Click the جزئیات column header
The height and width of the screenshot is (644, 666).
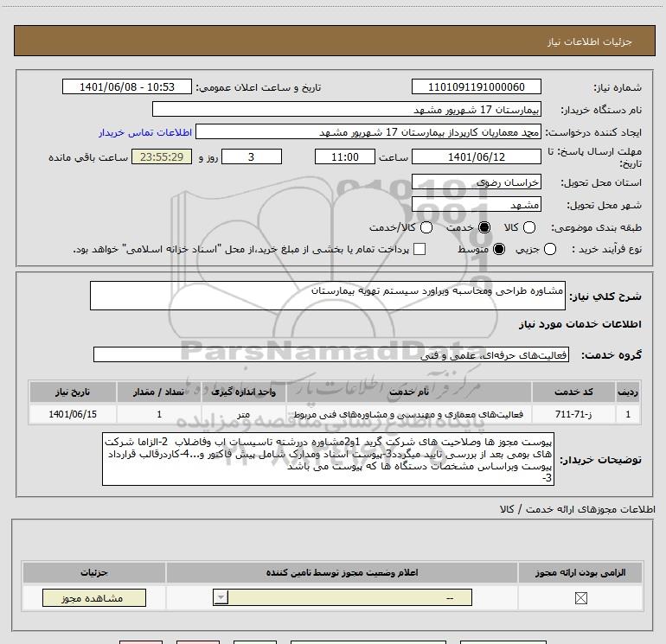point(94,572)
